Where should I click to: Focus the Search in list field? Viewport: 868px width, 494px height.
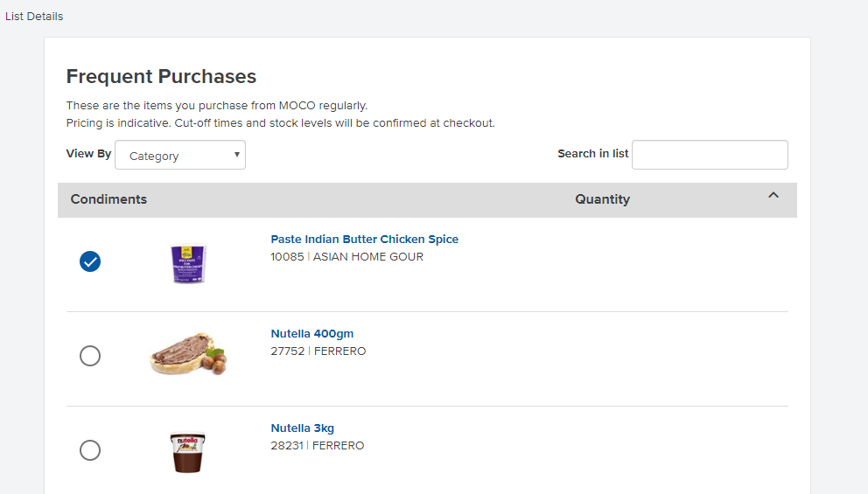click(710, 155)
